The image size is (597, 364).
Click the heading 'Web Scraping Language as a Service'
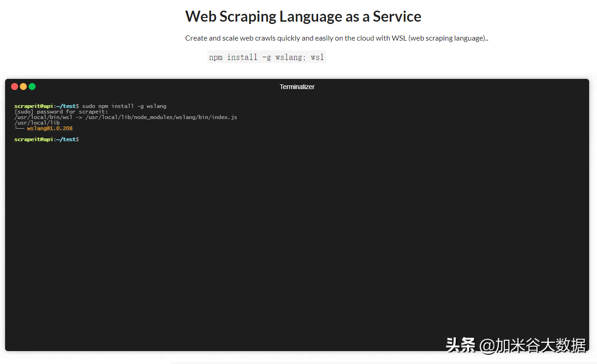(x=303, y=17)
